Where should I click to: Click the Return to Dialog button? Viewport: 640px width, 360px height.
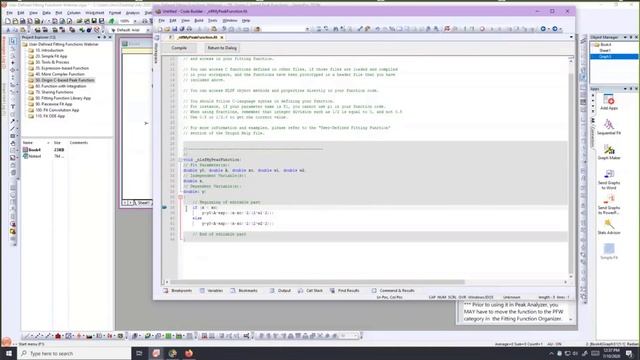[x=222, y=48]
